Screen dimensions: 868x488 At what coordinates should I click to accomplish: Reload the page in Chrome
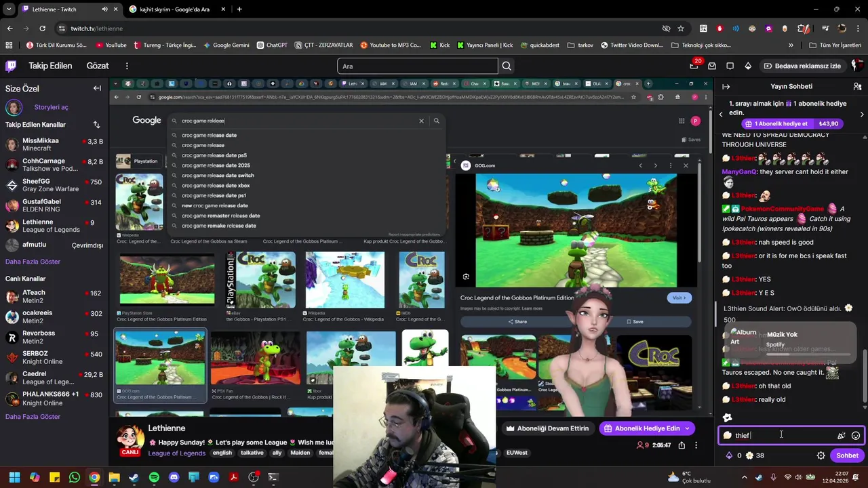pyautogui.click(x=42, y=28)
